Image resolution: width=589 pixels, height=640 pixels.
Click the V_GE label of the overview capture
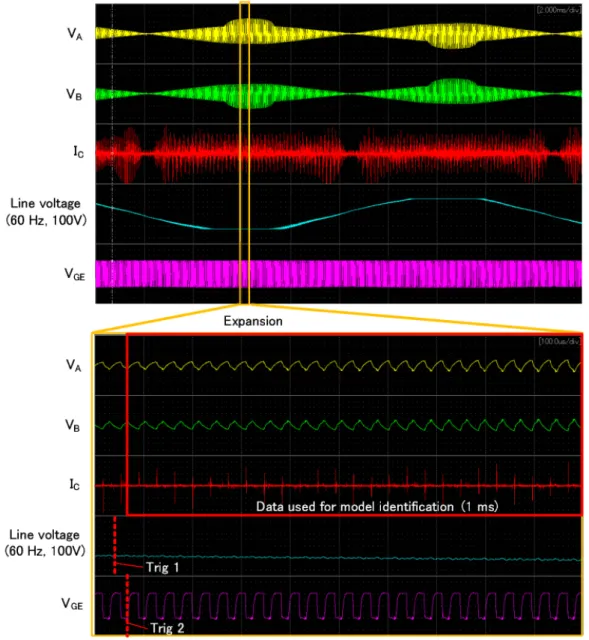tap(75, 274)
